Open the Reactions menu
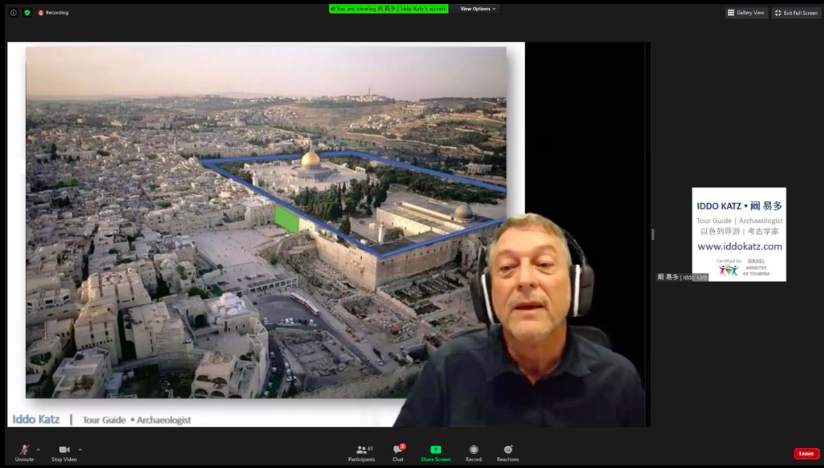 click(508, 453)
